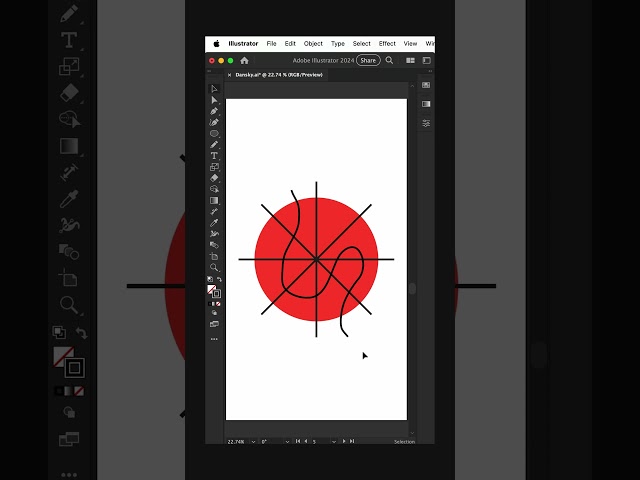640x480 pixels.
Task: Select the Eraser tool
Action: (x=214, y=178)
